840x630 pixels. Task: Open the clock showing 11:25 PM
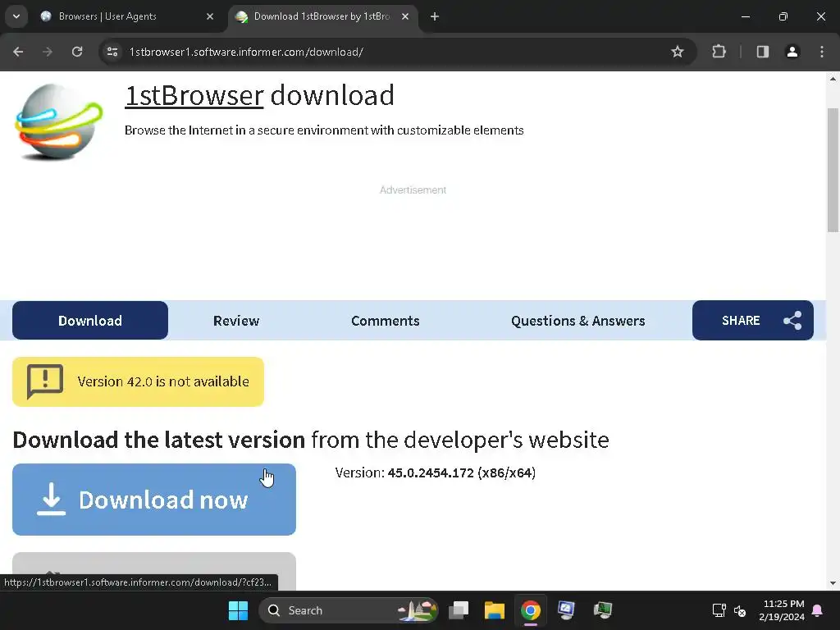click(782, 610)
